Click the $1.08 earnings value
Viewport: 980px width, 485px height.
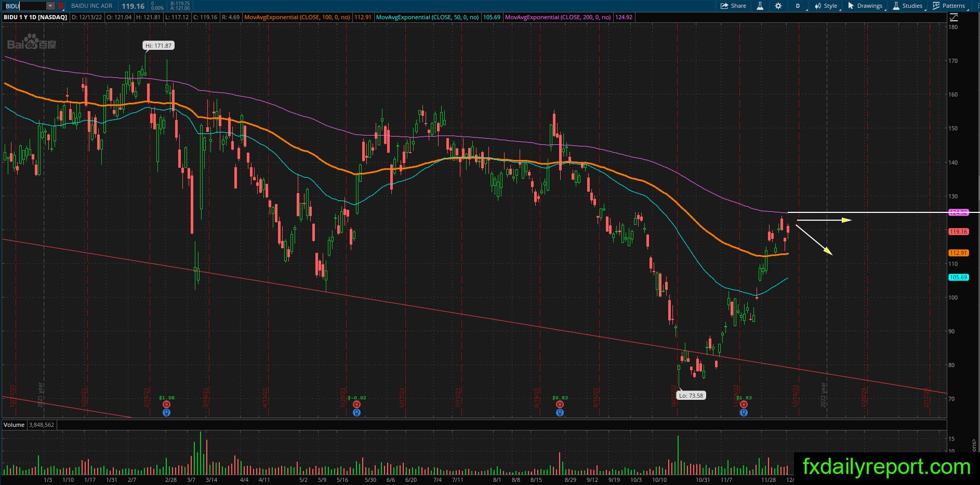click(x=166, y=398)
